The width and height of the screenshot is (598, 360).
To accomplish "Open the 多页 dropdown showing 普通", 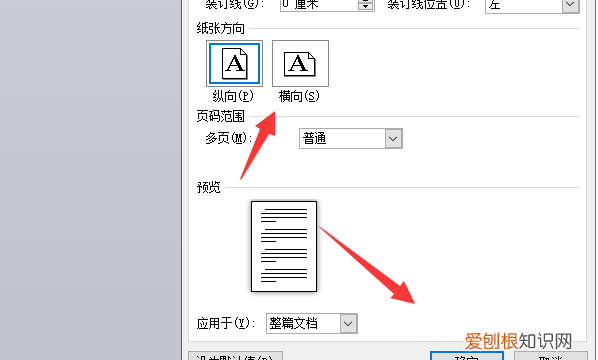I will (x=350, y=138).
